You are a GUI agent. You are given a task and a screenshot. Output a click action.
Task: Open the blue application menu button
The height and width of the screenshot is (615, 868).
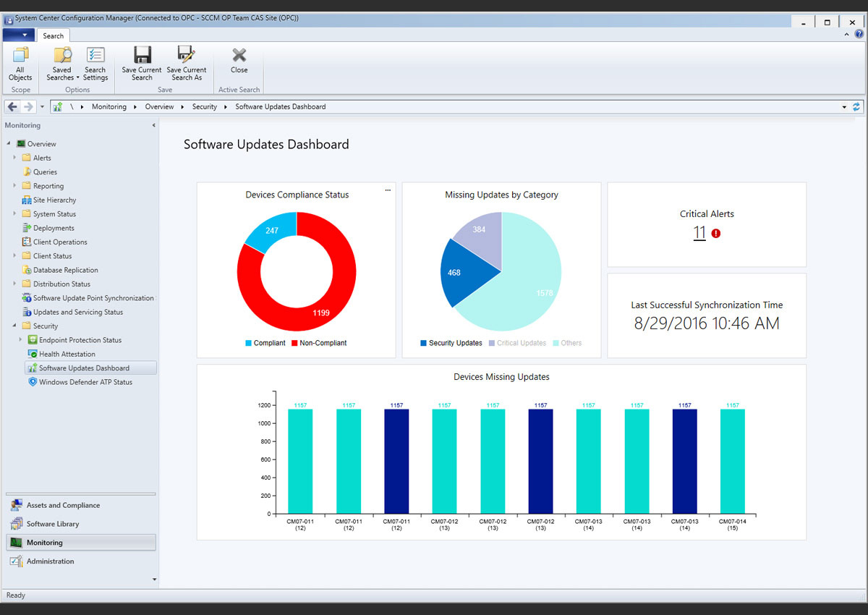click(19, 35)
